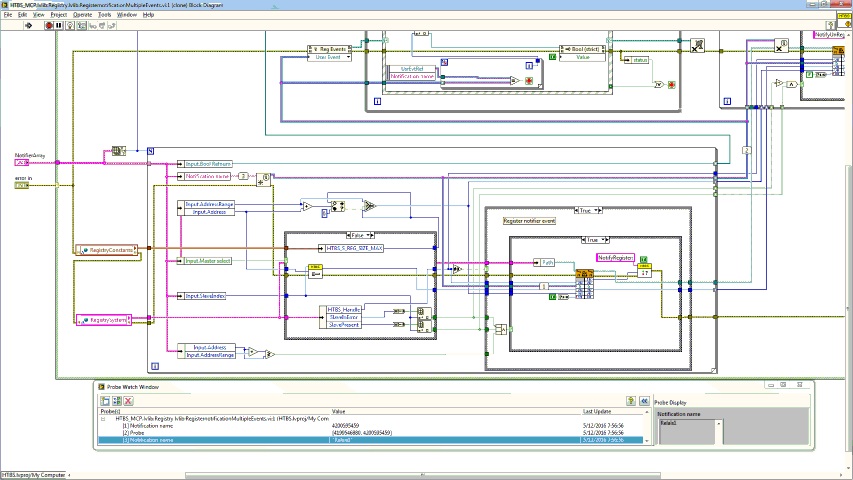Collapse the HTBS_MCP probe tree node
The width and height of the screenshot is (853, 480).
tap(103, 419)
